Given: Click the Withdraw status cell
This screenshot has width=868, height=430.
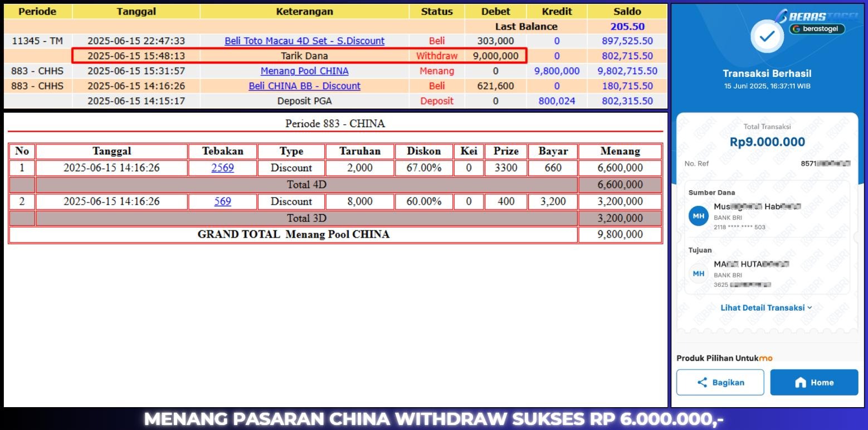Looking at the screenshot, I should pos(437,56).
